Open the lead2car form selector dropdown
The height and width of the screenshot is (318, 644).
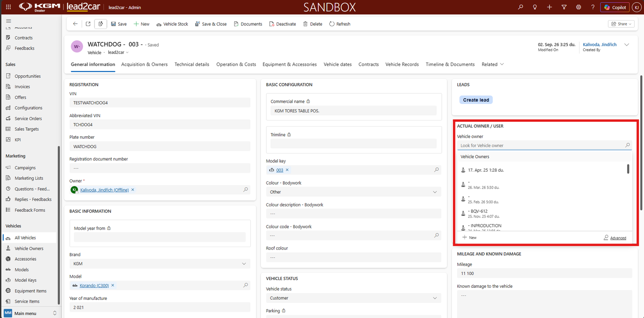pyautogui.click(x=118, y=52)
